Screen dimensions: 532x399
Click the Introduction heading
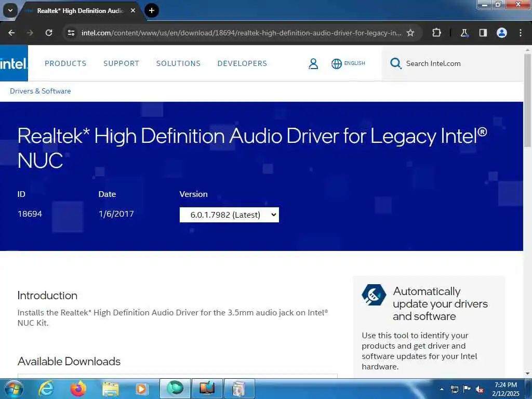click(x=47, y=295)
